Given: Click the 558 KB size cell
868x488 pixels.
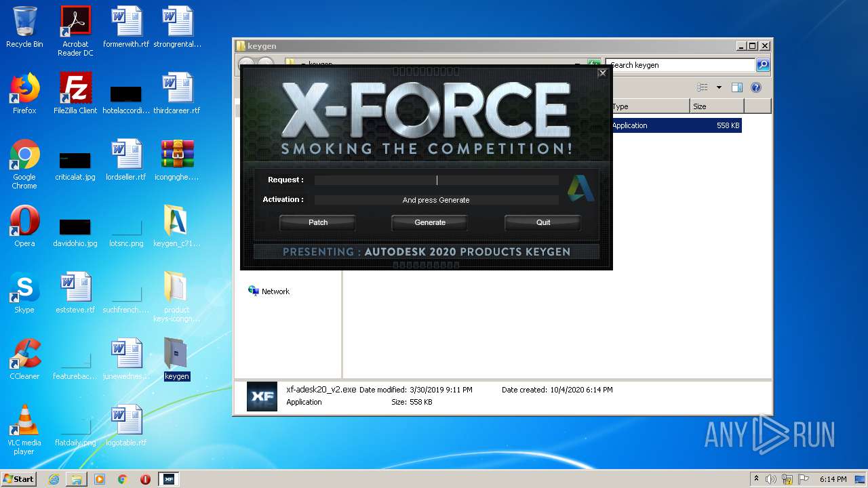Looking at the screenshot, I should pyautogui.click(x=728, y=125).
